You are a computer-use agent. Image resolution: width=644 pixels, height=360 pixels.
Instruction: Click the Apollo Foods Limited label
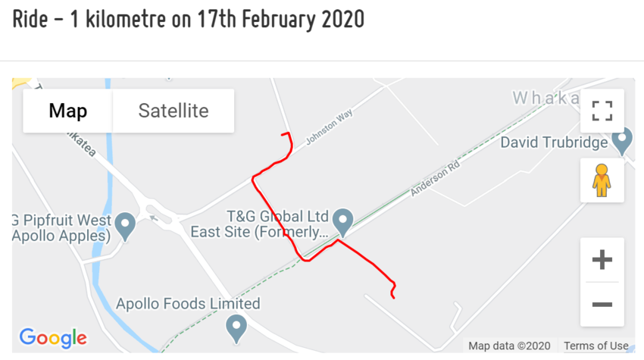click(188, 304)
